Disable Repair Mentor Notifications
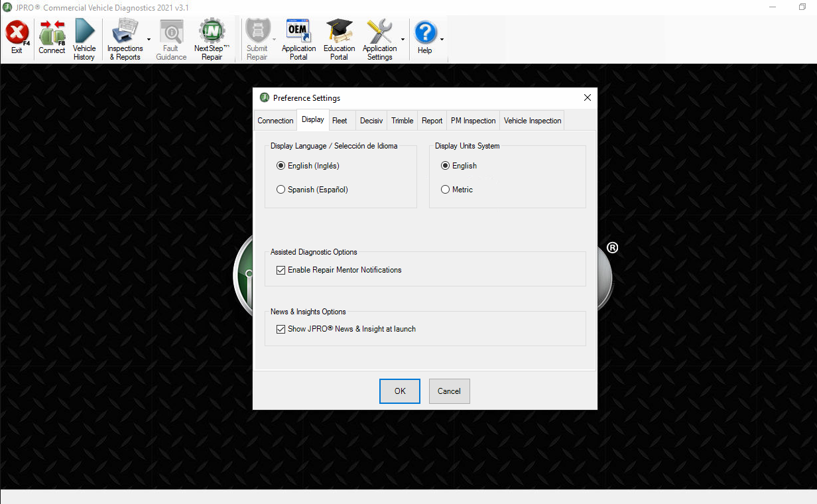This screenshot has width=817, height=504. (x=281, y=270)
